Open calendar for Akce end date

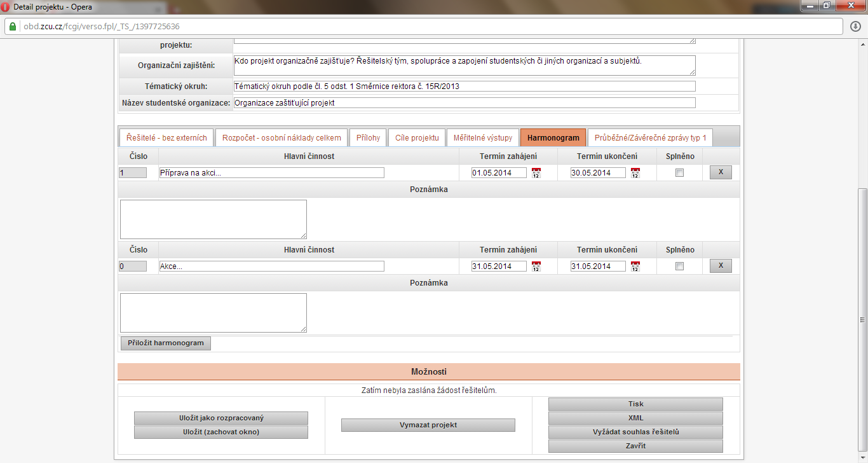click(x=635, y=266)
